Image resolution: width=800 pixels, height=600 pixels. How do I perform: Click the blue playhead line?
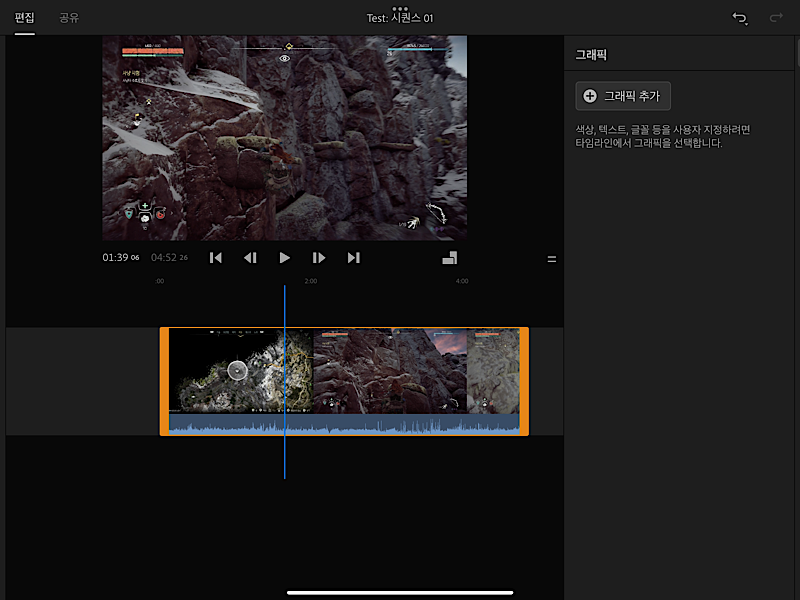coord(285,382)
